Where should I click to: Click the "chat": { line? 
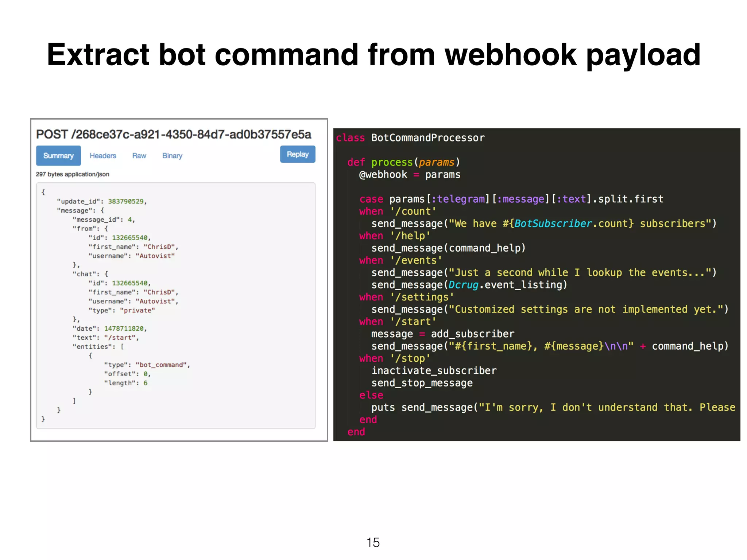click(x=90, y=274)
